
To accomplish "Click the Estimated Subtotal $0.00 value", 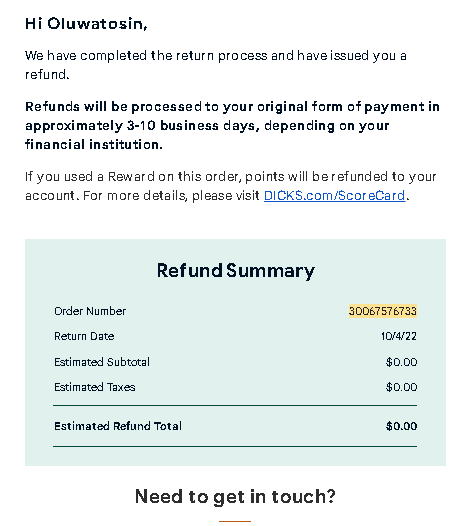I will (x=401, y=362).
